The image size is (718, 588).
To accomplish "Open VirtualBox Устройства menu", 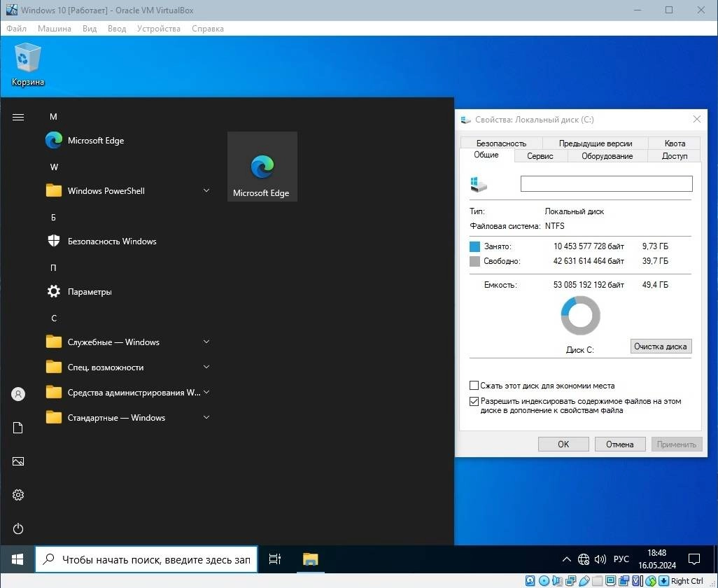I will tap(158, 29).
